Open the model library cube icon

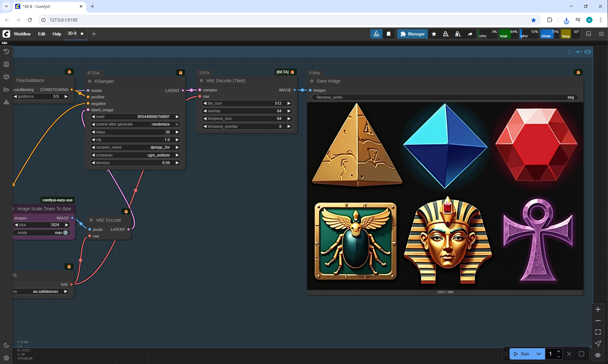6,77
